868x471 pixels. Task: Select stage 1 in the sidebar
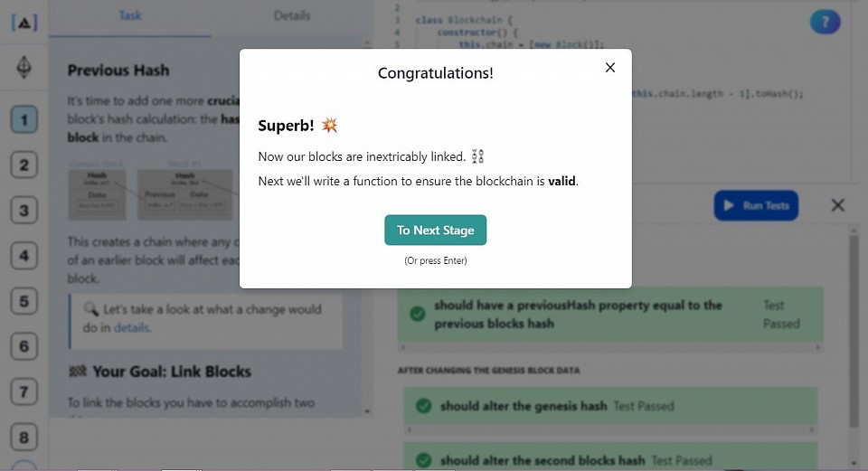tap(24, 119)
